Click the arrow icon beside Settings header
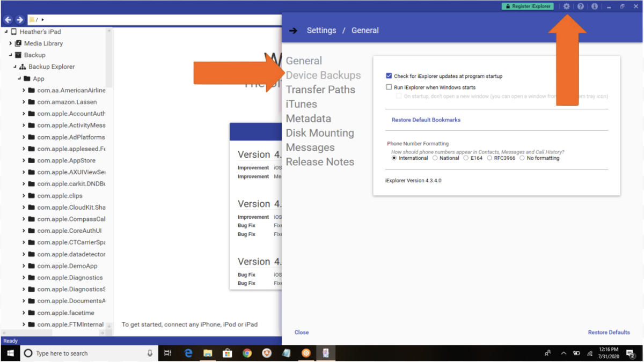The height and width of the screenshot is (362, 644). 293,31
